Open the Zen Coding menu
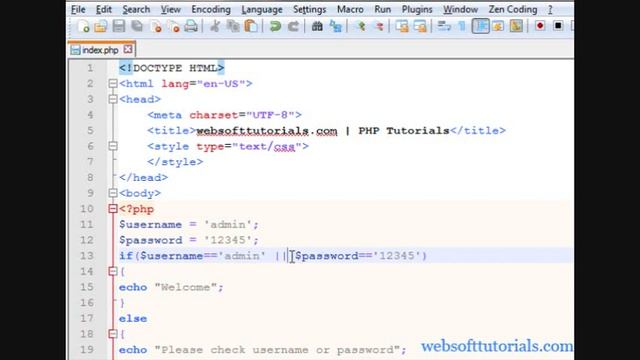The width and height of the screenshot is (640, 360). [513, 9]
